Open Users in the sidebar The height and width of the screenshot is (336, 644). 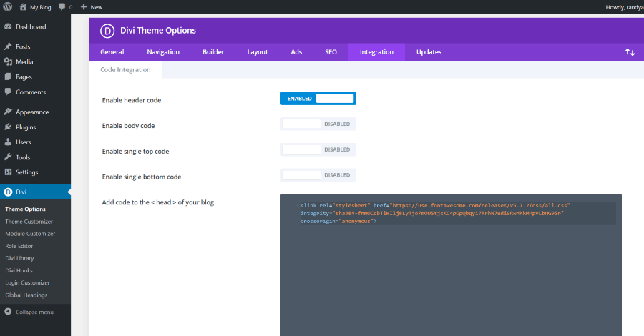[24, 142]
